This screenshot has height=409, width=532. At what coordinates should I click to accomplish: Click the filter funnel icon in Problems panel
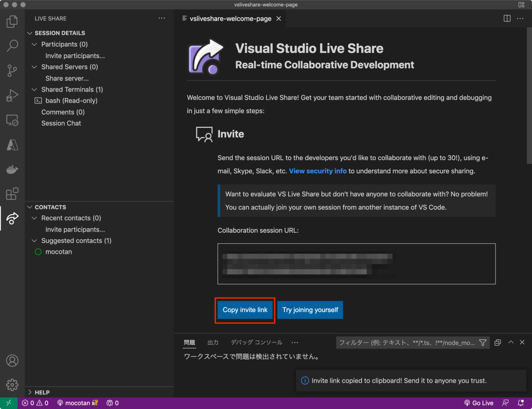click(483, 342)
